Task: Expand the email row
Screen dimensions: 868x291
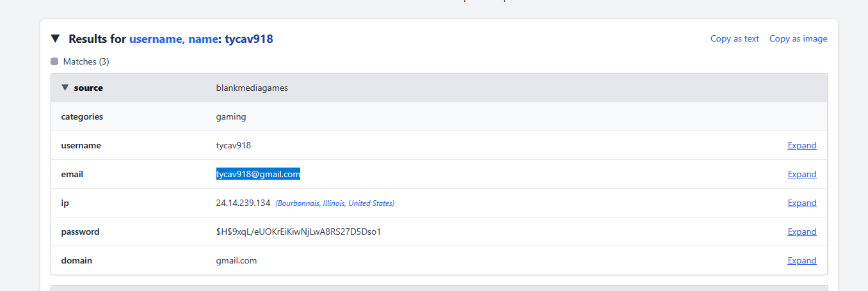Action: pyautogui.click(x=801, y=175)
